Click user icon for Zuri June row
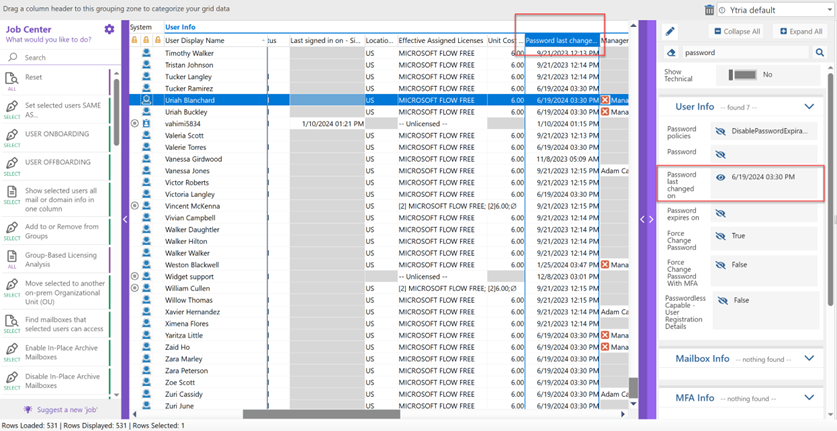837x431 pixels. (x=146, y=405)
